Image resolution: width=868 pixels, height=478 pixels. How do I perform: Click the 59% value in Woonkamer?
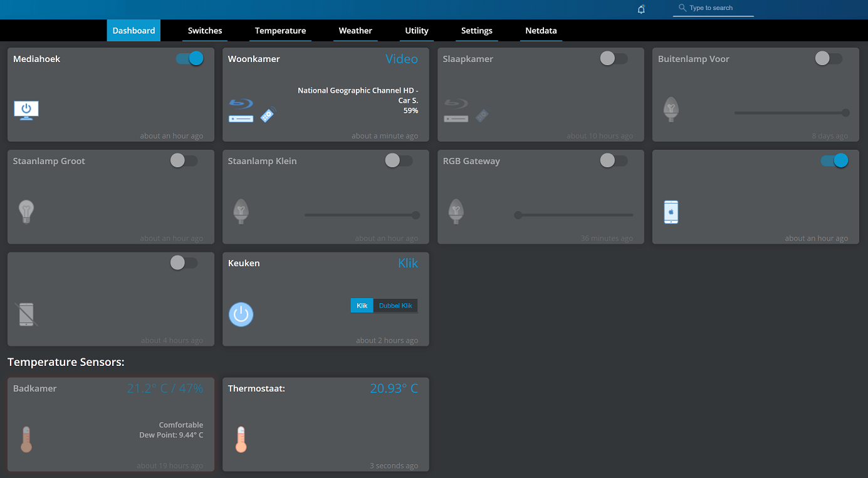pyautogui.click(x=411, y=111)
